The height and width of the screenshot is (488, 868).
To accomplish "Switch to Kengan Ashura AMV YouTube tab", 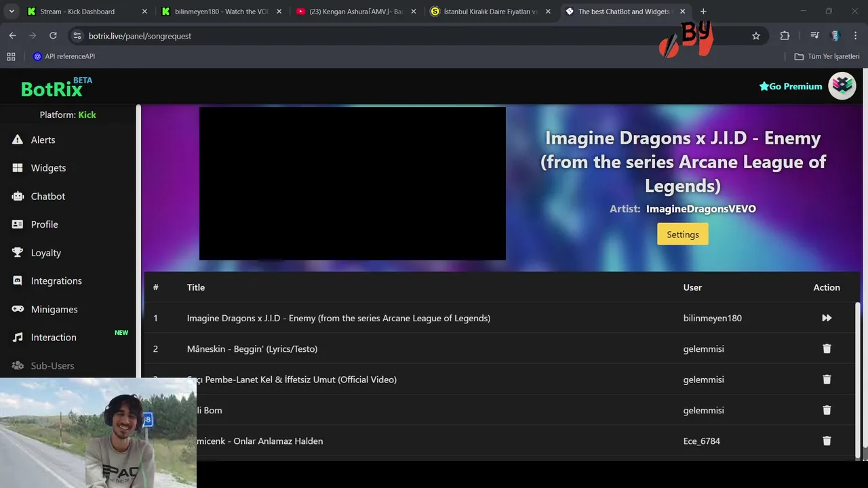I will point(355,12).
